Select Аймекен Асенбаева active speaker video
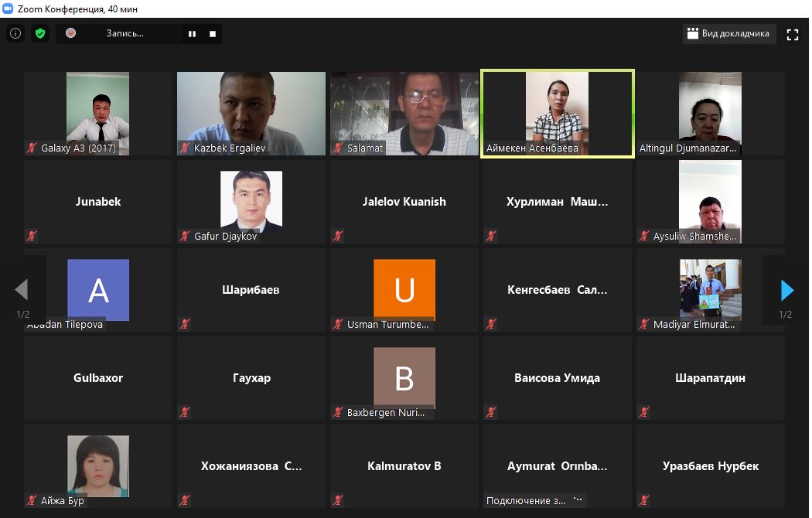Image resolution: width=812 pixels, height=518 pixels. (x=558, y=114)
